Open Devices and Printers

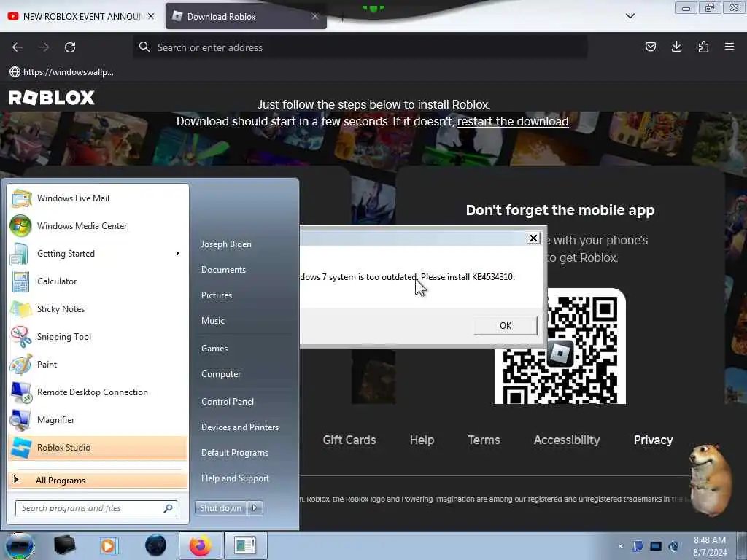coord(240,427)
